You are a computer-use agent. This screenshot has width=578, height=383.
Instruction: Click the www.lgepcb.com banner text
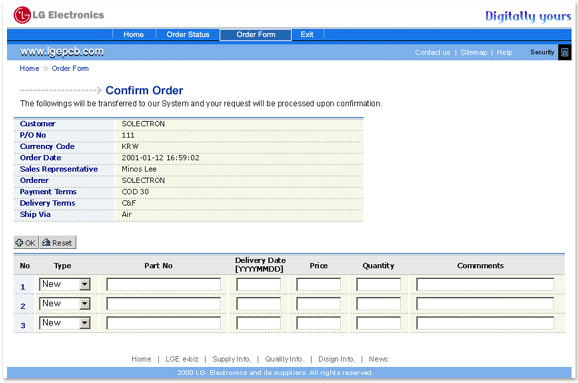62,52
